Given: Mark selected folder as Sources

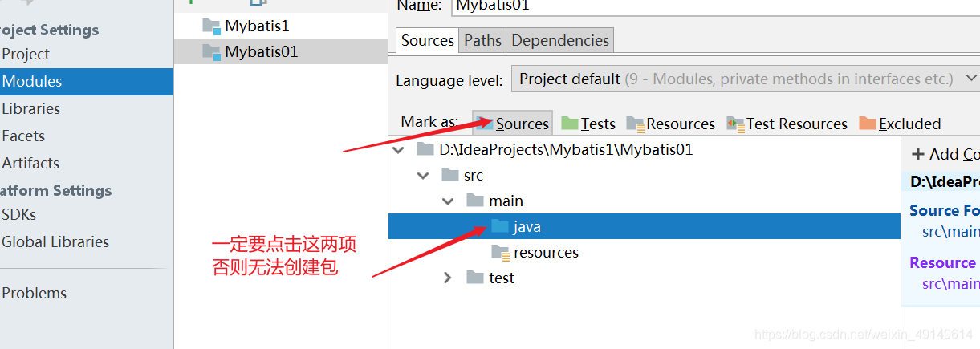Looking at the screenshot, I should pos(513,124).
